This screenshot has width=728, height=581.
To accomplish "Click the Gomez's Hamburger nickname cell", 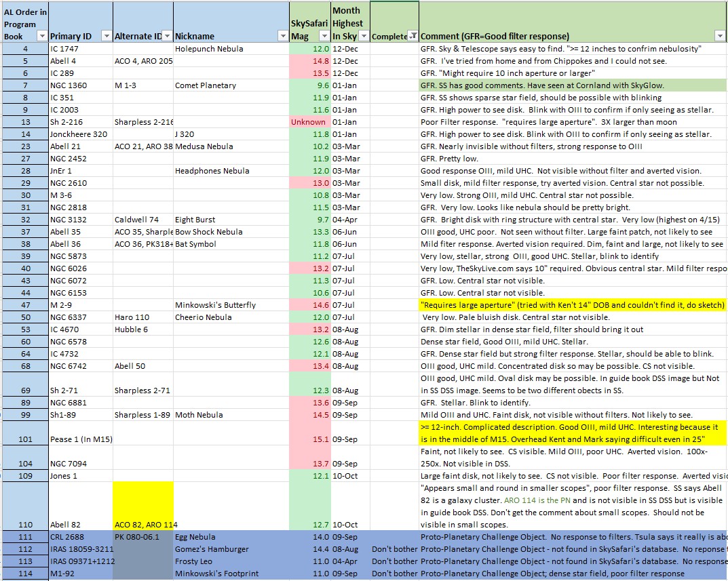I will [x=231, y=549].
